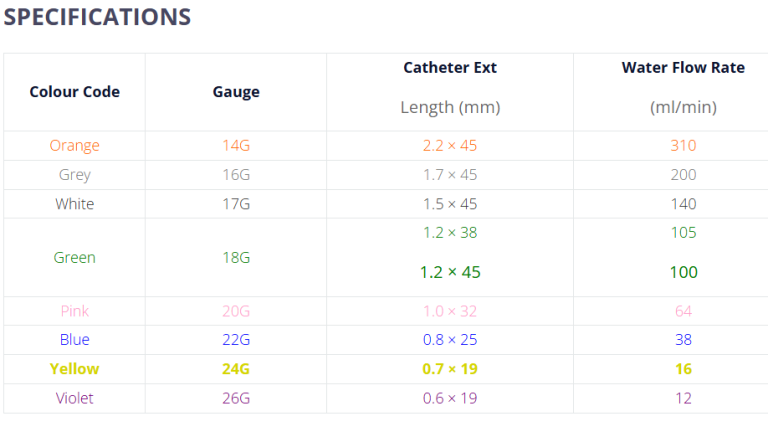This screenshot has width=768, height=442.
Task: Select the 17G gauge cell
Action: click(x=236, y=204)
